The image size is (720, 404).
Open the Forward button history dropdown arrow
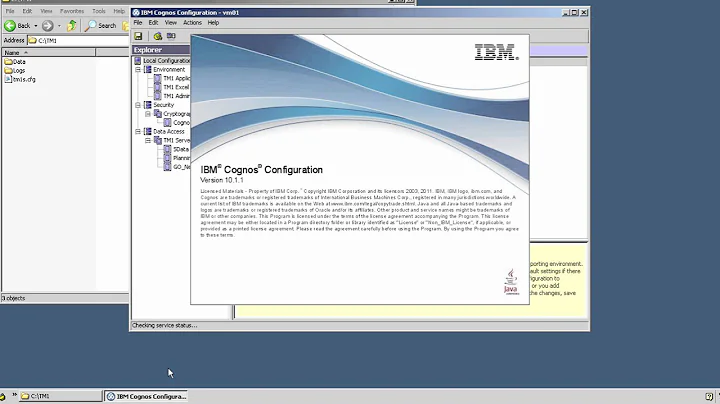pyautogui.click(x=59, y=26)
